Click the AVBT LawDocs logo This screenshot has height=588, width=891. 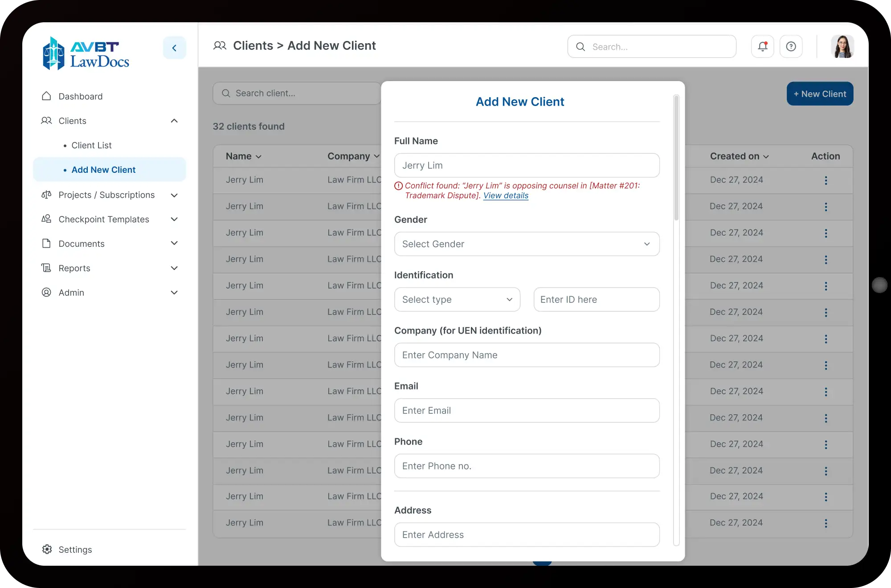click(86, 53)
